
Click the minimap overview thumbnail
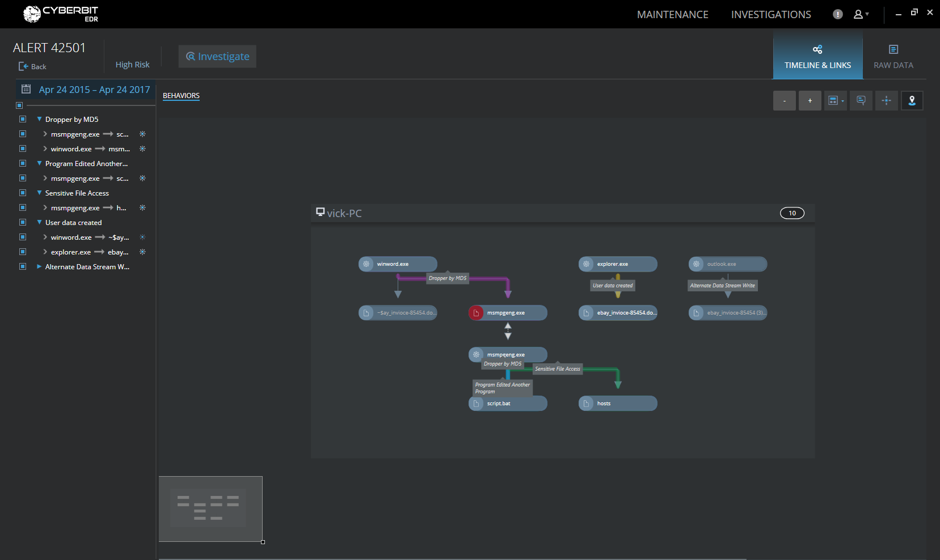(210, 508)
